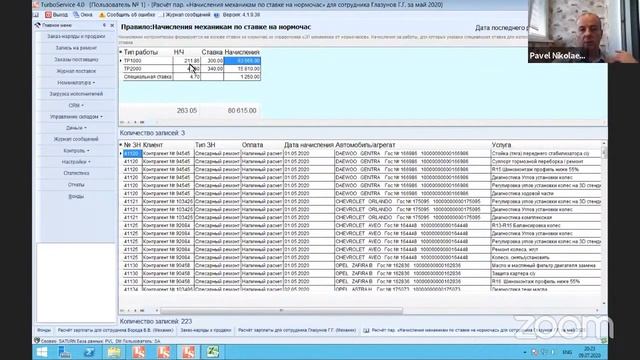Expand the Номенклатура submenu
The width and height of the screenshot is (640, 360).
coord(76,82)
